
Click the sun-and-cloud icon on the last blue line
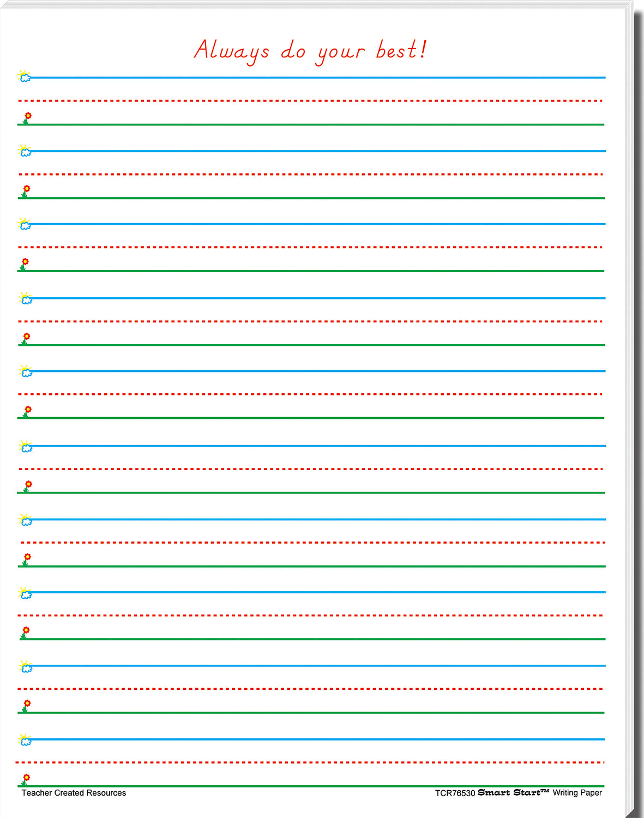coord(25,739)
